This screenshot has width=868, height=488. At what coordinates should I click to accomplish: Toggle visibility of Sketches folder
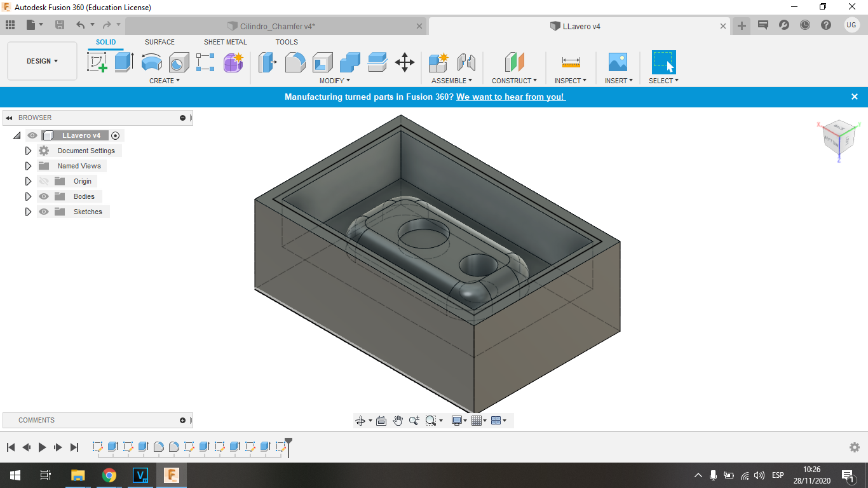pos(44,212)
